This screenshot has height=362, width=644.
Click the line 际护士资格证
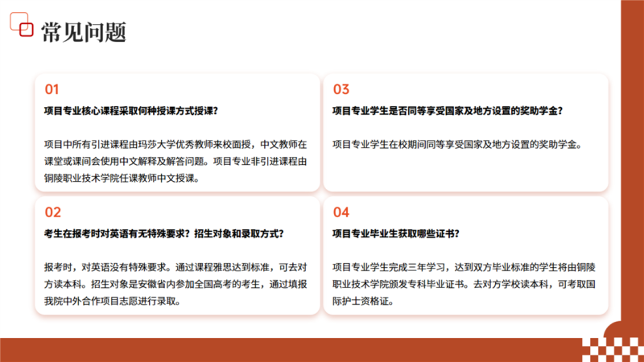[x=363, y=301]
